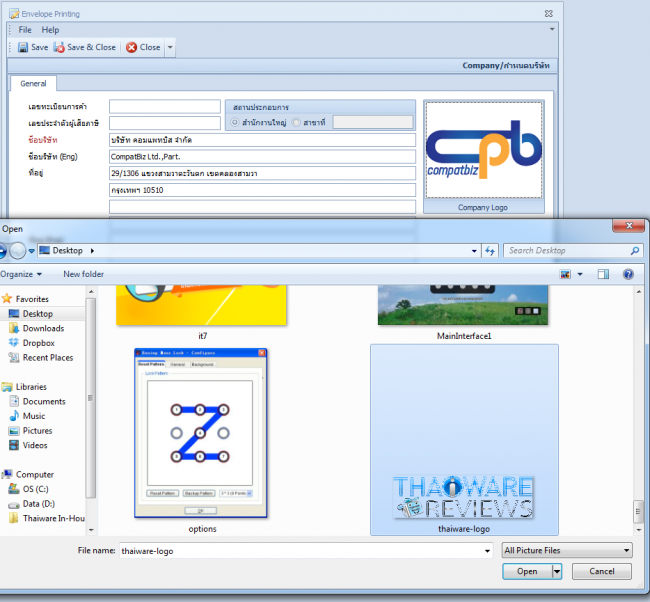
Task: Click the MainInterface1 image thumbnail
Action: 463,305
